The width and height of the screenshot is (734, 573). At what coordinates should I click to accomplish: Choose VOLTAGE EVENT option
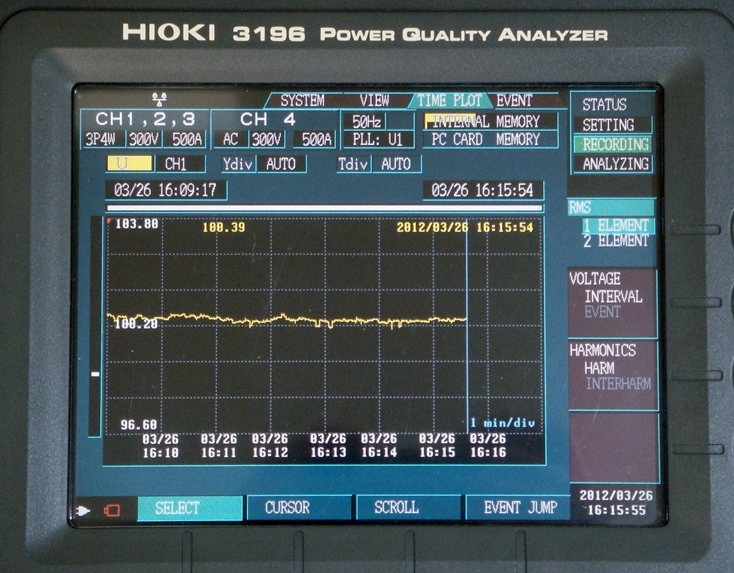coord(602,312)
